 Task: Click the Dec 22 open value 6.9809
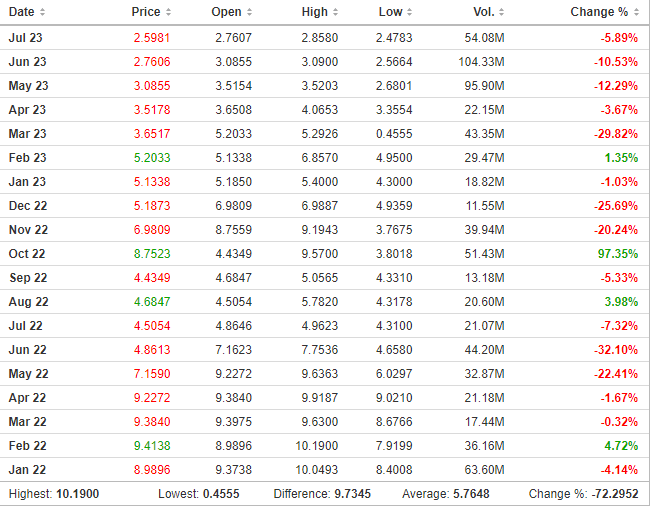point(234,206)
